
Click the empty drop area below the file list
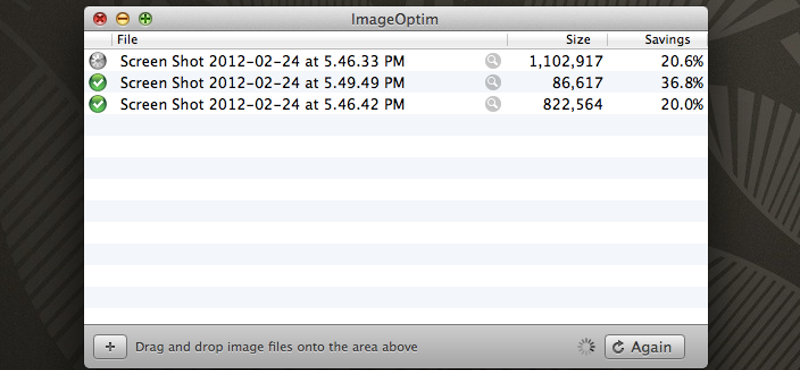[396, 219]
